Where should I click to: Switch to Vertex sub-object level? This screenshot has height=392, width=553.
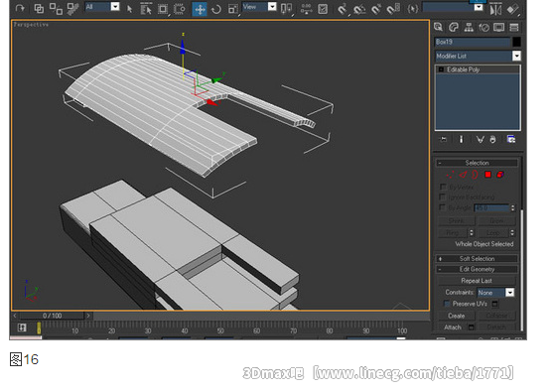(x=450, y=174)
